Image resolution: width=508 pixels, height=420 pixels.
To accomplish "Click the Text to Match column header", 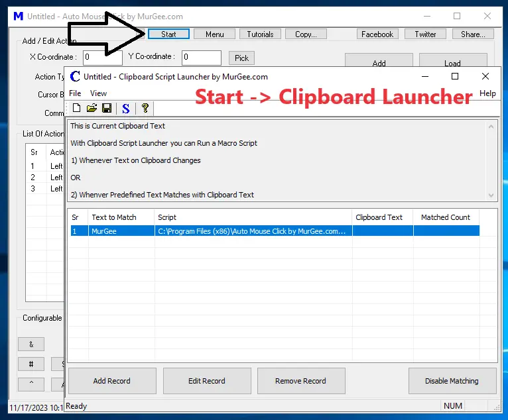I will pyautogui.click(x=121, y=217).
